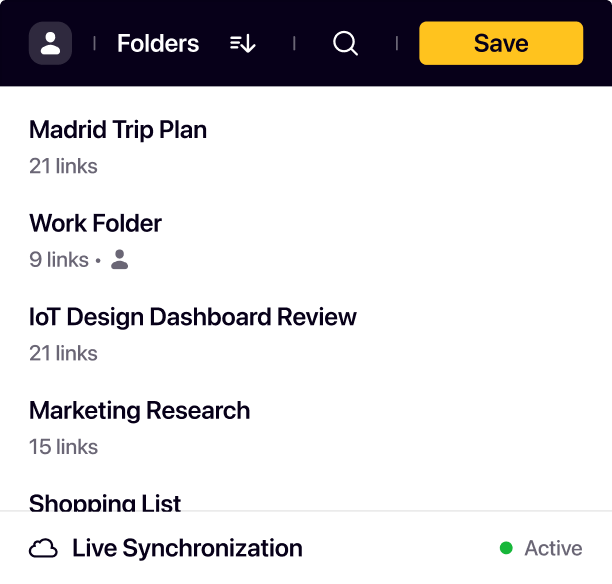Open the Work Folder entry
This screenshot has width=612, height=584.
(95, 223)
